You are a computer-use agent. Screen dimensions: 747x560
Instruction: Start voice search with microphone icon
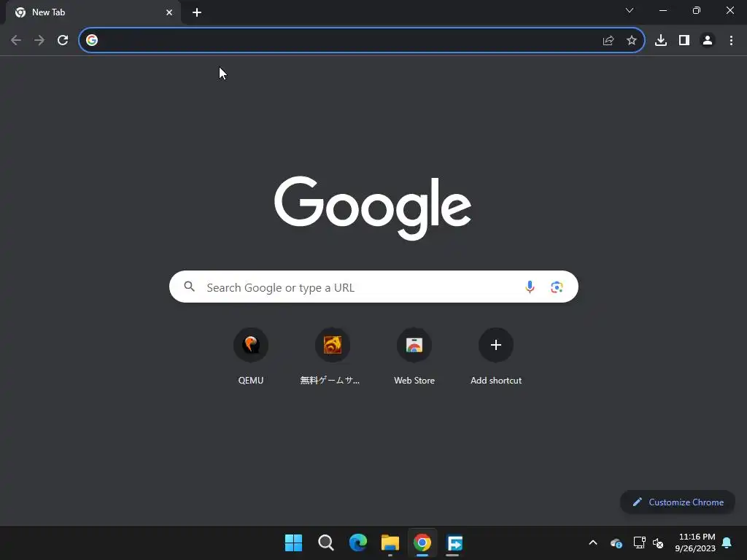(x=530, y=287)
